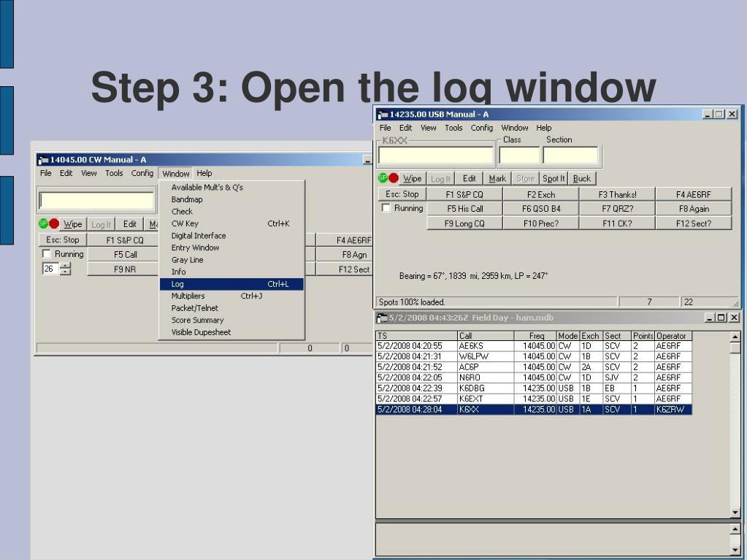The width and height of the screenshot is (747, 560).
Task: Click F5 His Call button
Action: [x=464, y=209]
